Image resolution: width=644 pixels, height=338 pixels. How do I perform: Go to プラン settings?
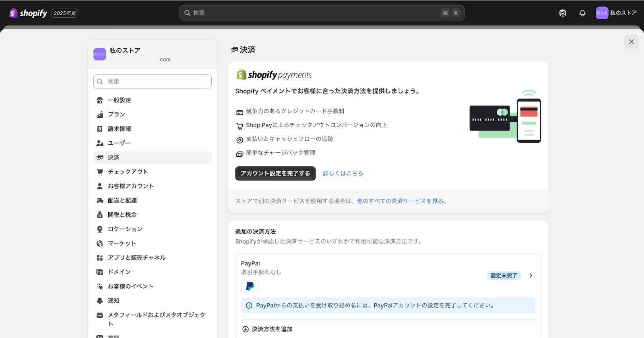[153, 114]
